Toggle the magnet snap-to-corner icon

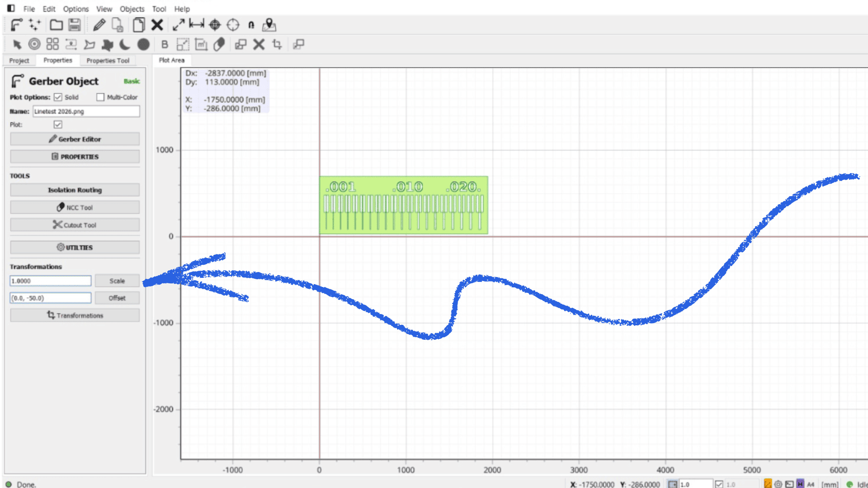(251, 25)
